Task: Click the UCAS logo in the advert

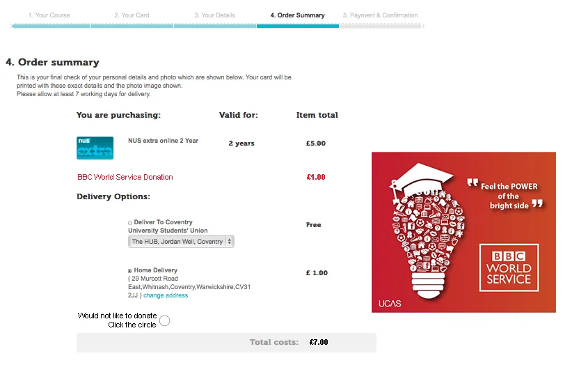Action: (390, 304)
